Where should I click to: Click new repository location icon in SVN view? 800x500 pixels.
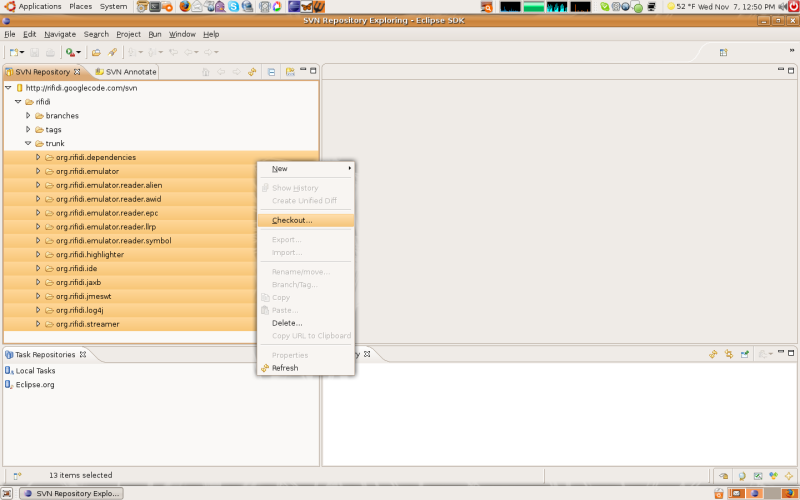[x=290, y=72]
